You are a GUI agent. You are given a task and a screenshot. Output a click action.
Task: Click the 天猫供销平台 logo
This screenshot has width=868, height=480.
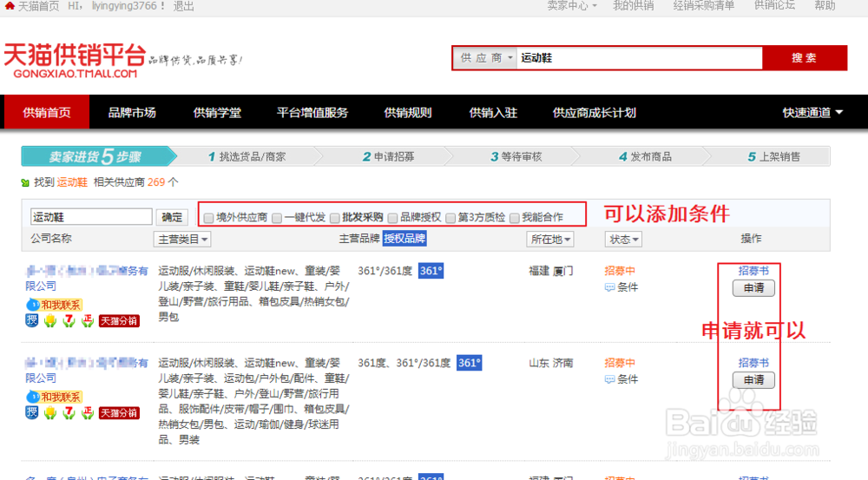pos(75,61)
